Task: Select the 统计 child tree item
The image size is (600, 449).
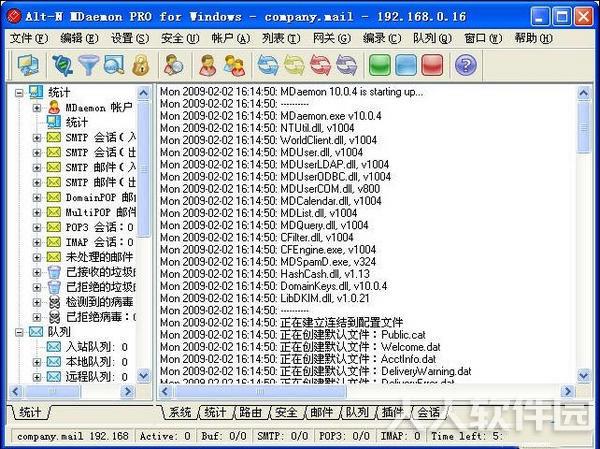Action: pyautogui.click(x=77, y=122)
